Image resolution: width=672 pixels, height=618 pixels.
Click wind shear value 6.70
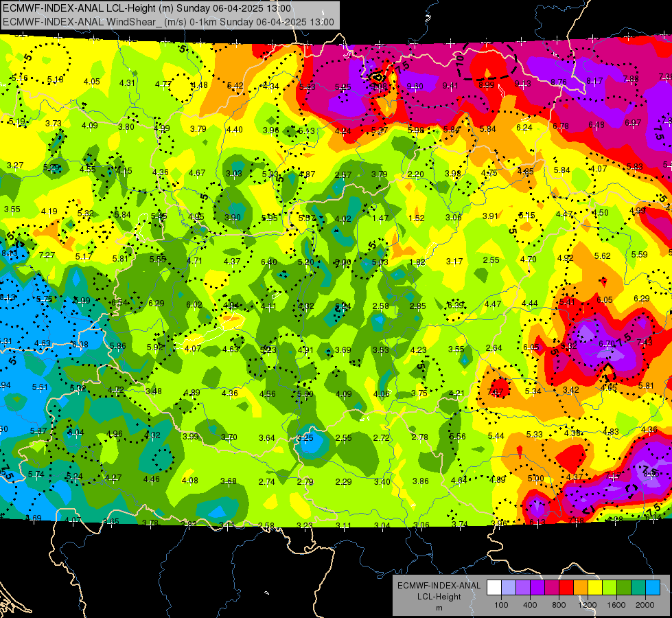point(606,344)
